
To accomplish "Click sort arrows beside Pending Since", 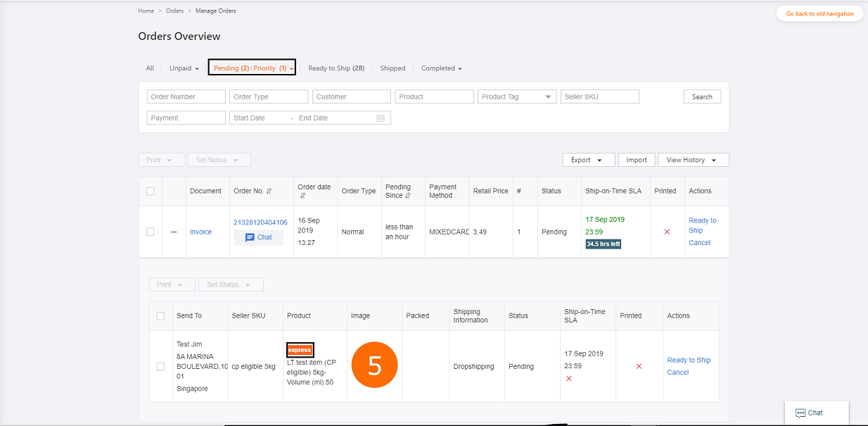I will (x=408, y=196).
